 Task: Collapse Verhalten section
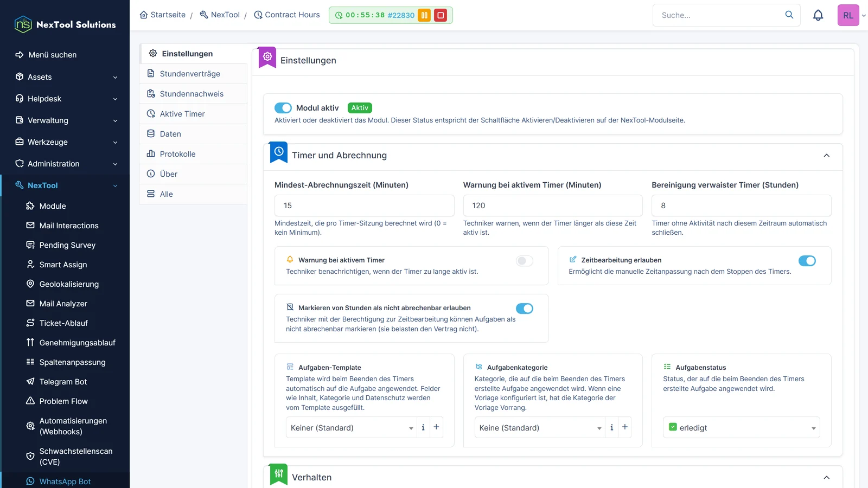(826, 478)
